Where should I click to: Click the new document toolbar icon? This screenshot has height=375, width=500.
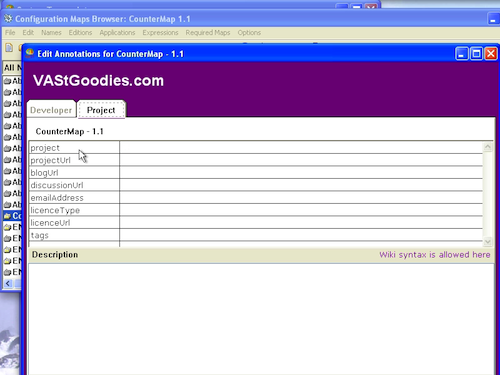[x=9, y=48]
